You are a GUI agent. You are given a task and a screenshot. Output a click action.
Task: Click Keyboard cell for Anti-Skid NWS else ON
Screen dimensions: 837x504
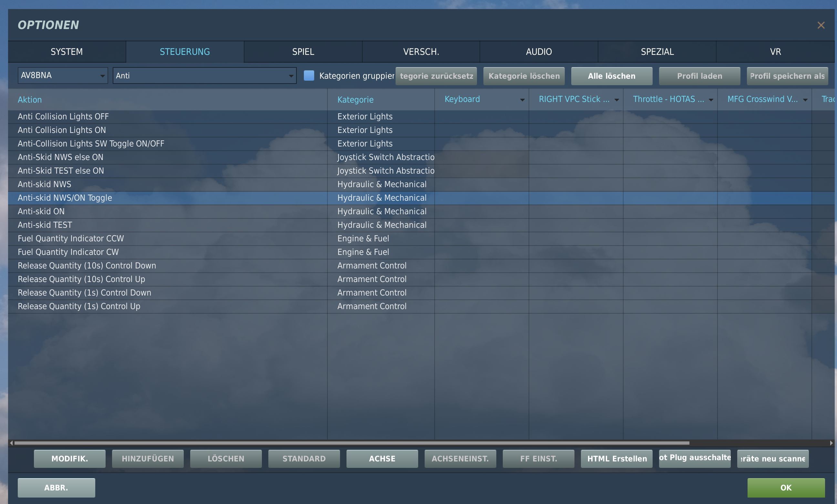(482, 157)
